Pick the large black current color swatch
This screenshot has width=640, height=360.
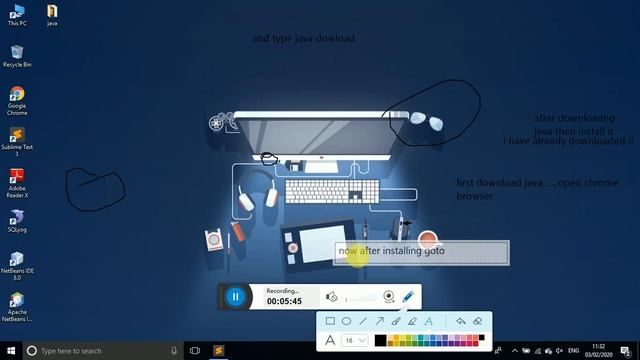coord(380,340)
